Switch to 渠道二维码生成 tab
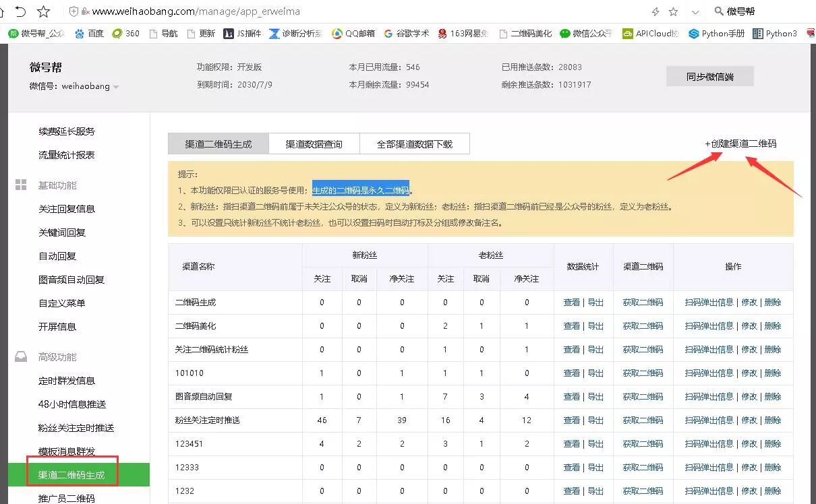The height and width of the screenshot is (504, 816). pyautogui.click(x=218, y=144)
